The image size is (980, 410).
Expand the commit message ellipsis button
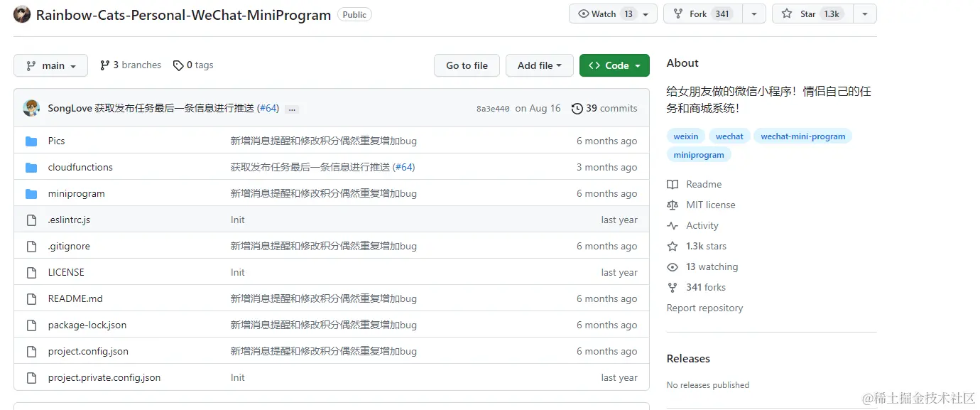(292, 109)
